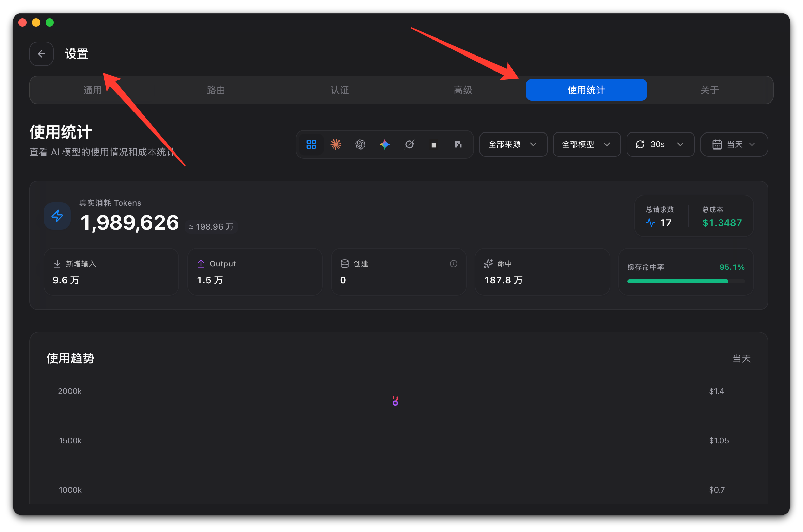
Task: Select the 使用统计 tab
Action: click(x=586, y=90)
